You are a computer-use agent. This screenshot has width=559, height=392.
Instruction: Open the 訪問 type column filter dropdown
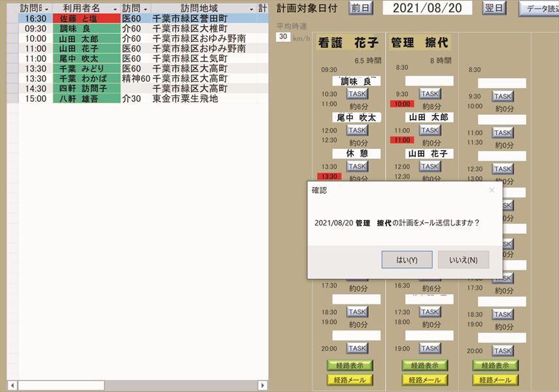(145, 9)
